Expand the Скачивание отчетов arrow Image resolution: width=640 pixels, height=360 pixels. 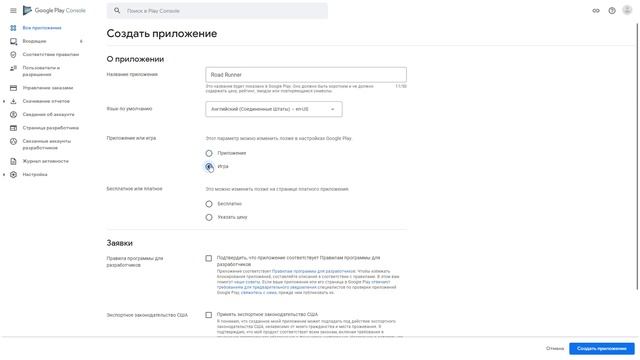[4, 101]
